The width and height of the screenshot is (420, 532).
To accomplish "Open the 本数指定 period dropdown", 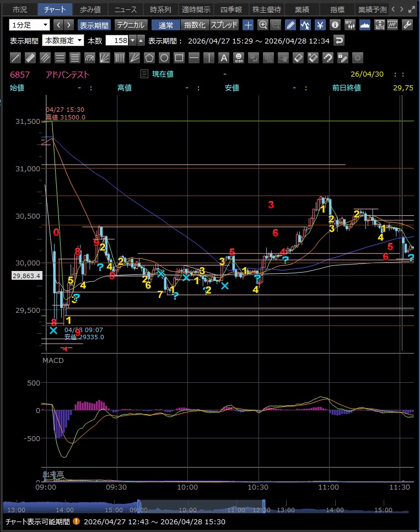I will 63,41.
